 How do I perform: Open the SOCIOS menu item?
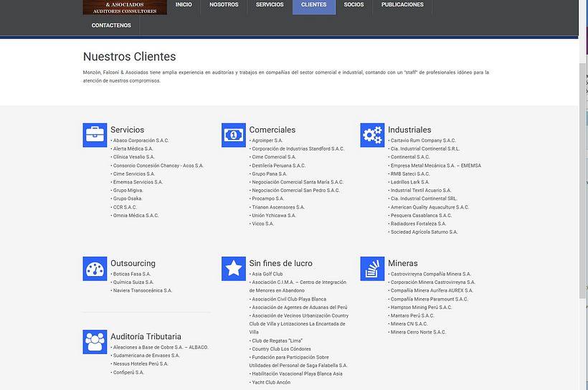coord(354,4)
